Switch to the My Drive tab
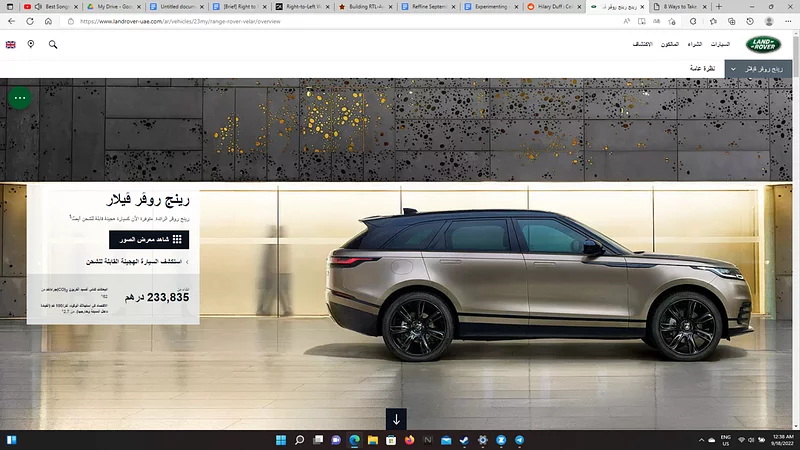The height and width of the screenshot is (450, 800). (x=114, y=7)
